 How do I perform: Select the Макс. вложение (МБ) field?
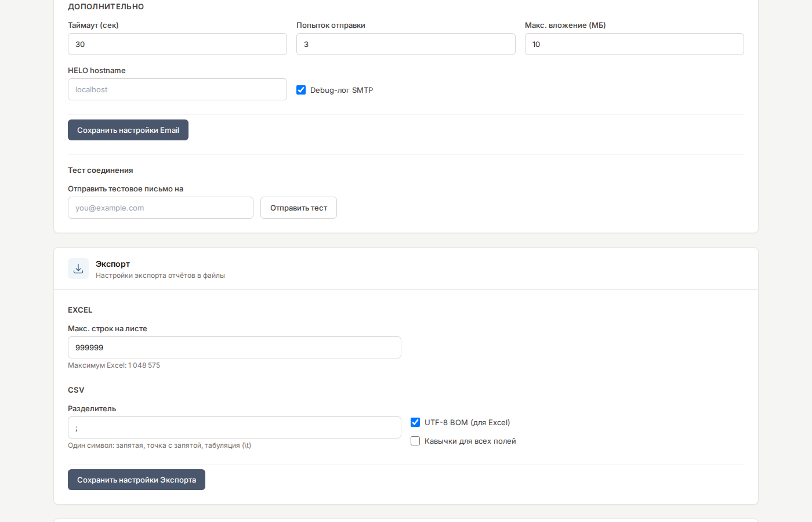634,44
